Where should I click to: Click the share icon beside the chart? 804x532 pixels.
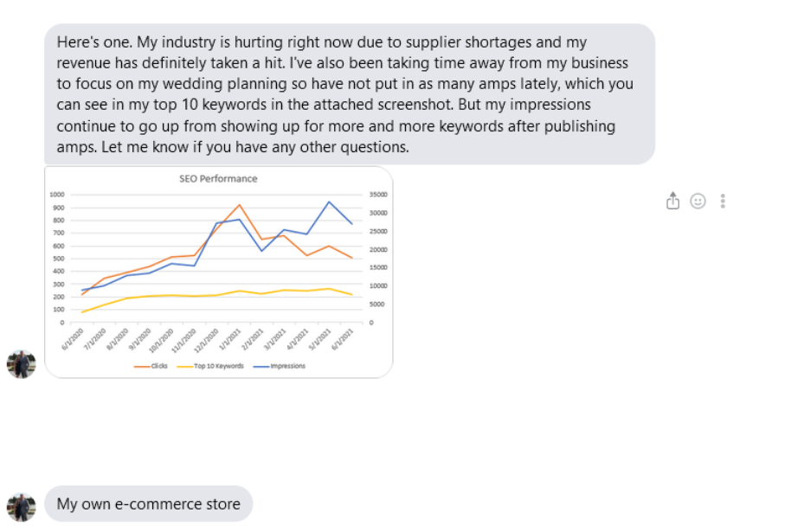[x=672, y=201]
